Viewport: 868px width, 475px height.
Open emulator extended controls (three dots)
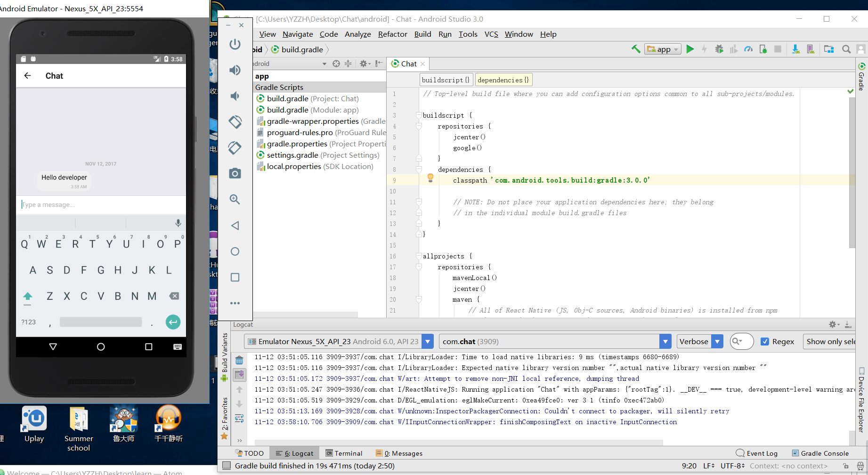click(235, 303)
